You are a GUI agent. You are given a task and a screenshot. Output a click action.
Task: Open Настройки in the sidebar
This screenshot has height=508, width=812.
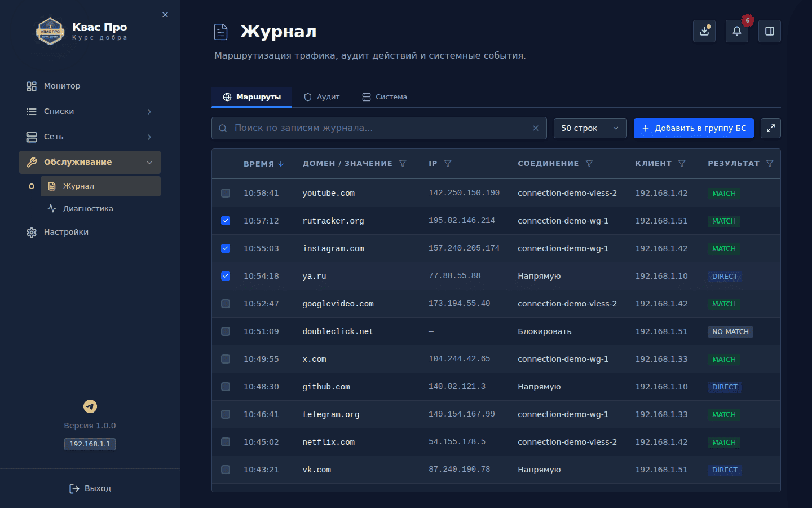90,232
